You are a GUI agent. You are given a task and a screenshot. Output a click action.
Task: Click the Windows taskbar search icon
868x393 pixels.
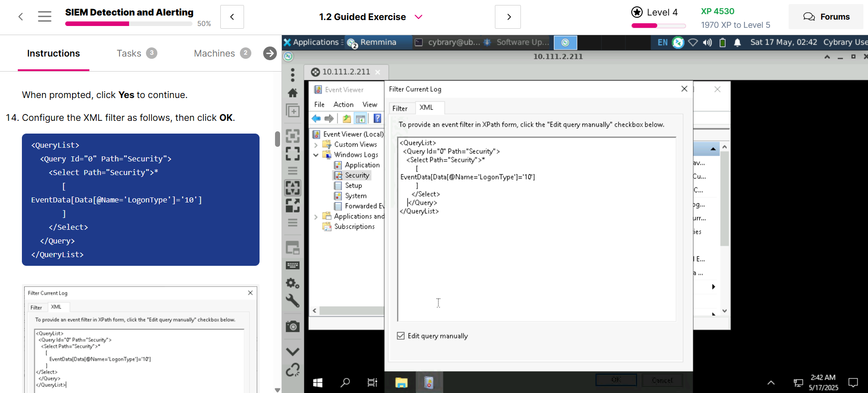click(345, 383)
